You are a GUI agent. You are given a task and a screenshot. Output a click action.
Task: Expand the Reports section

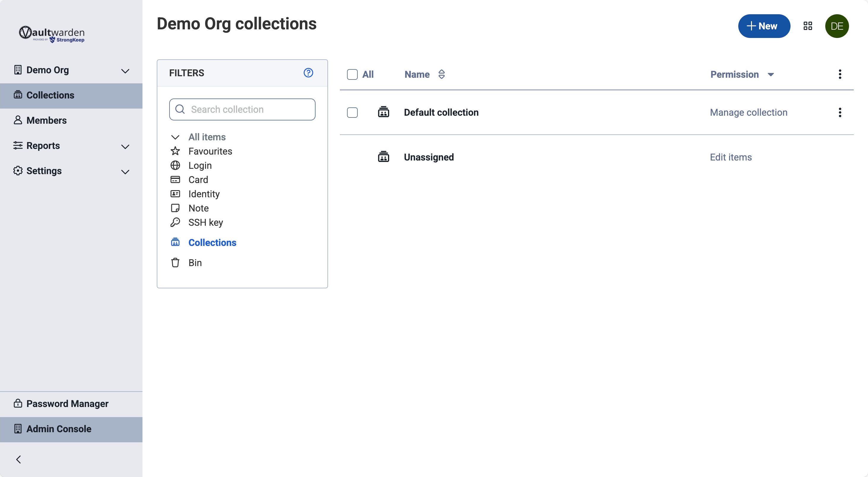click(125, 147)
